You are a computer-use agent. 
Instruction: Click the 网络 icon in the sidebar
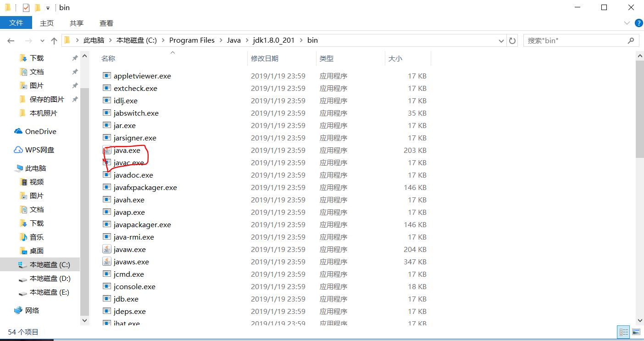(x=19, y=310)
